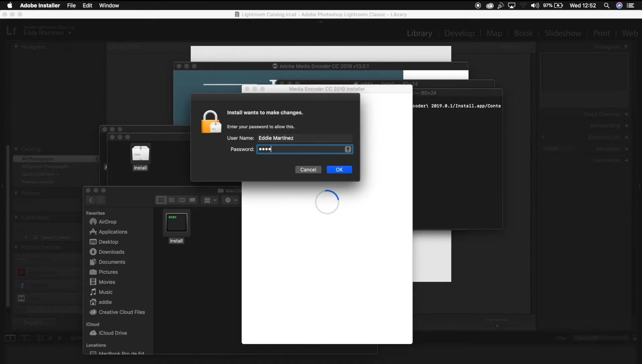The width and height of the screenshot is (642, 364).
Task: Open Documents in Finder sidebar
Action: (x=107, y=262)
